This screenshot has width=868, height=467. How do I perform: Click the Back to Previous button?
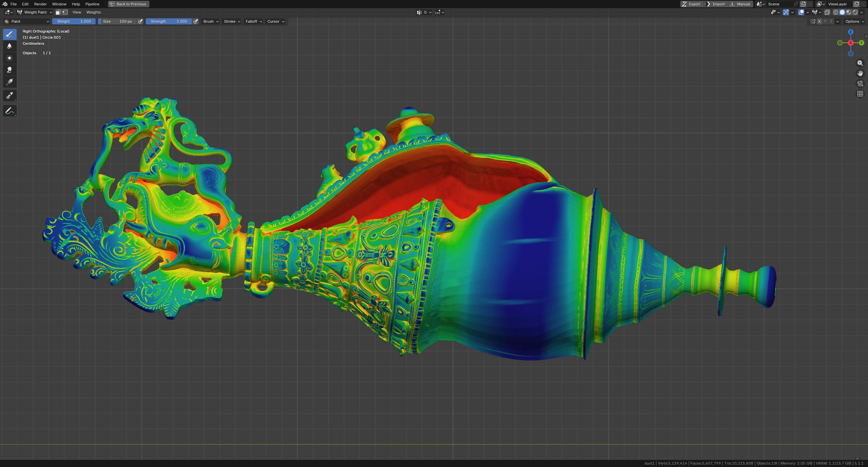[129, 4]
